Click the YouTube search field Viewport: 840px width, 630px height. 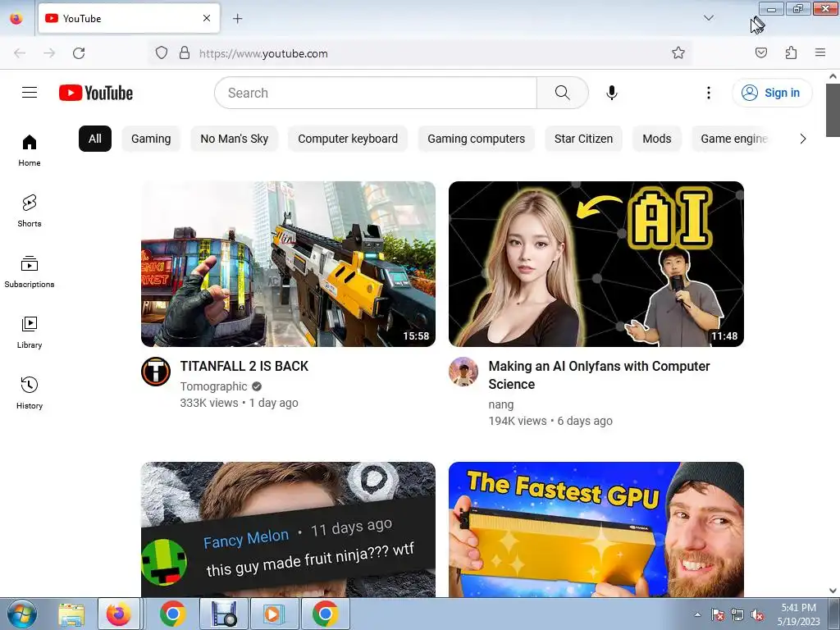pyautogui.click(x=376, y=93)
